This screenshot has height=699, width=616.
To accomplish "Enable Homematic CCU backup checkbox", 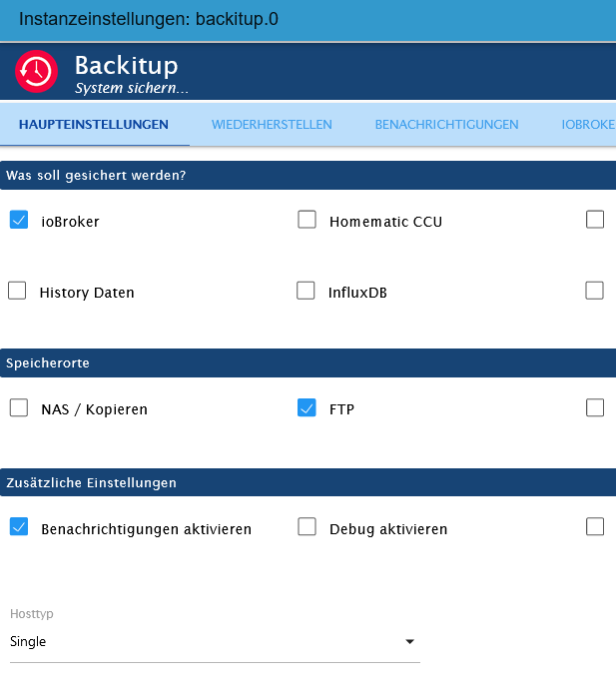I will coord(307,220).
